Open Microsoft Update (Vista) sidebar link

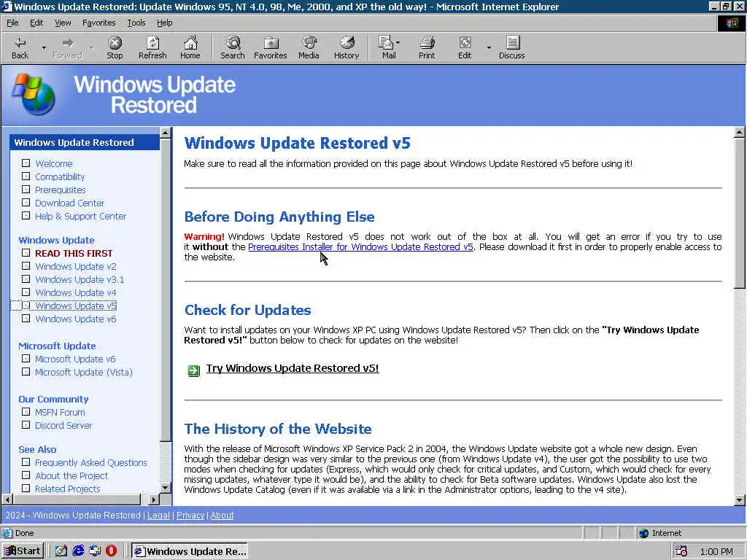[x=84, y=373]
